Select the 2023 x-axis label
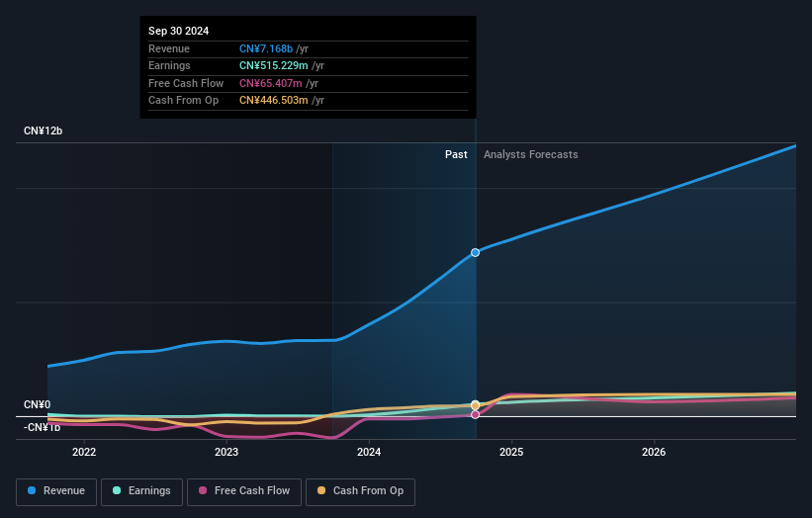812x518 pixels. [226, 452]
